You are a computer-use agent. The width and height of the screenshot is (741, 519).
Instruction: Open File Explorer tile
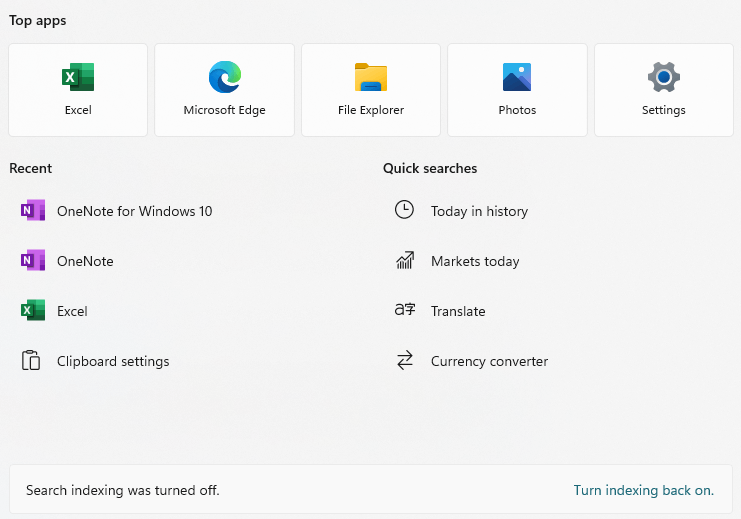tap(371, 90)
